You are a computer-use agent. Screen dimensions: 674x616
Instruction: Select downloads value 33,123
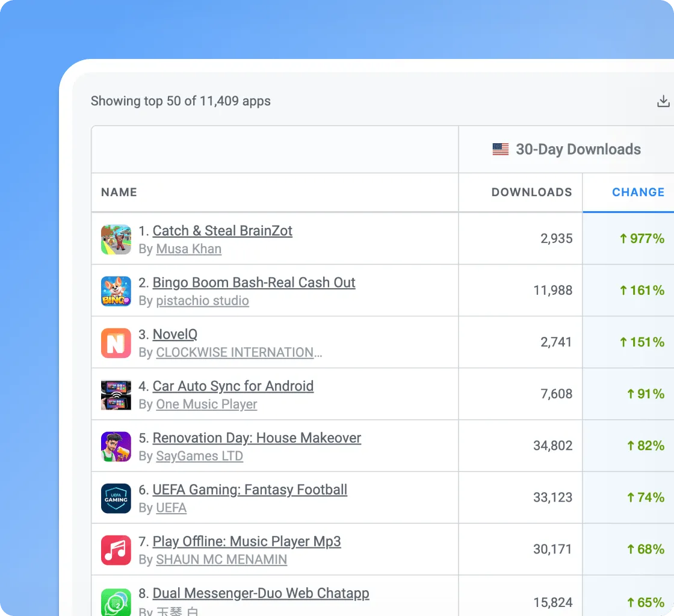[x=553, y=497]
